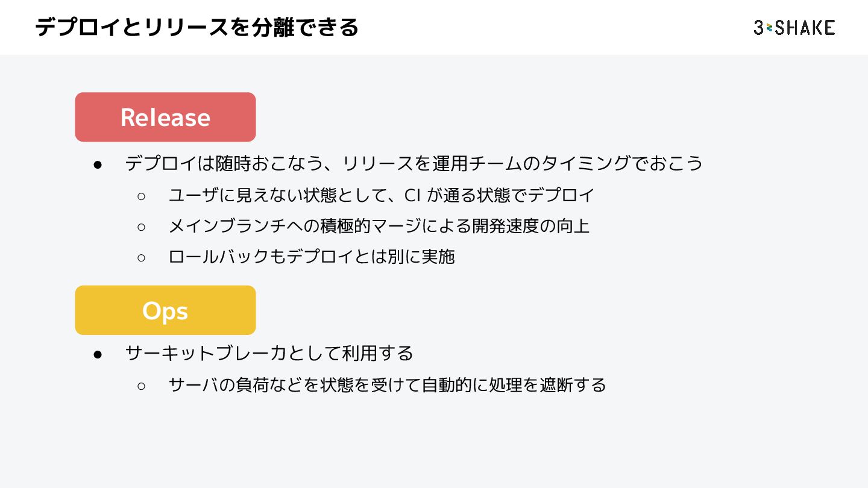This screenshot has height=488, width=868.
Task: Click the word Ops in the yellow box
Action: point(165,311)
